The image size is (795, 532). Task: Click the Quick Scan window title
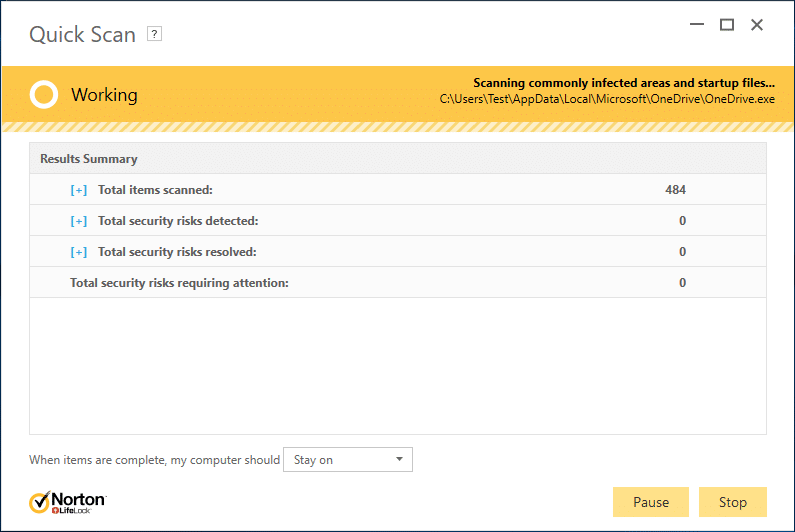(81, 34)
